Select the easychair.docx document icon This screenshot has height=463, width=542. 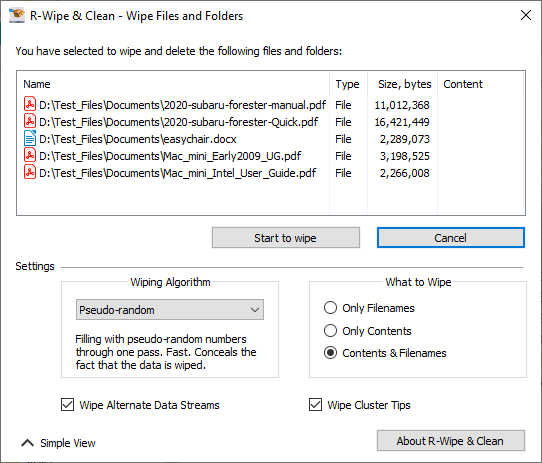coord(30,138)
